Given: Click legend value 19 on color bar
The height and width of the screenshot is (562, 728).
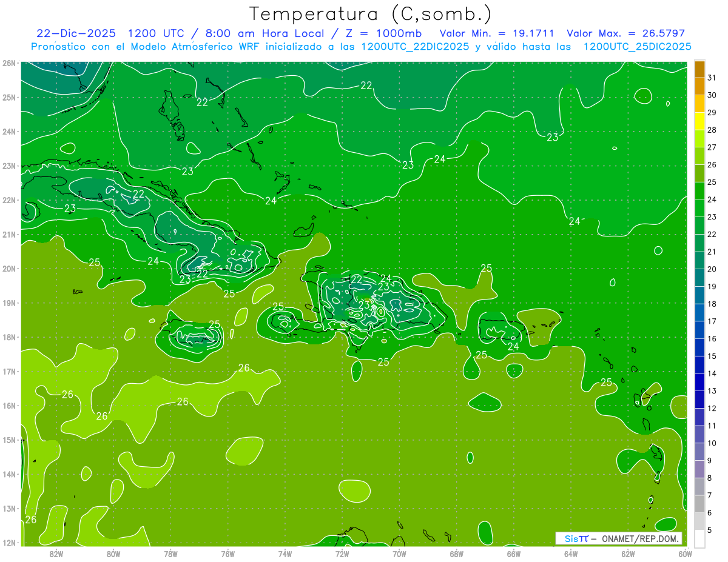Looking at the screenshot, I should coord(712,287).
